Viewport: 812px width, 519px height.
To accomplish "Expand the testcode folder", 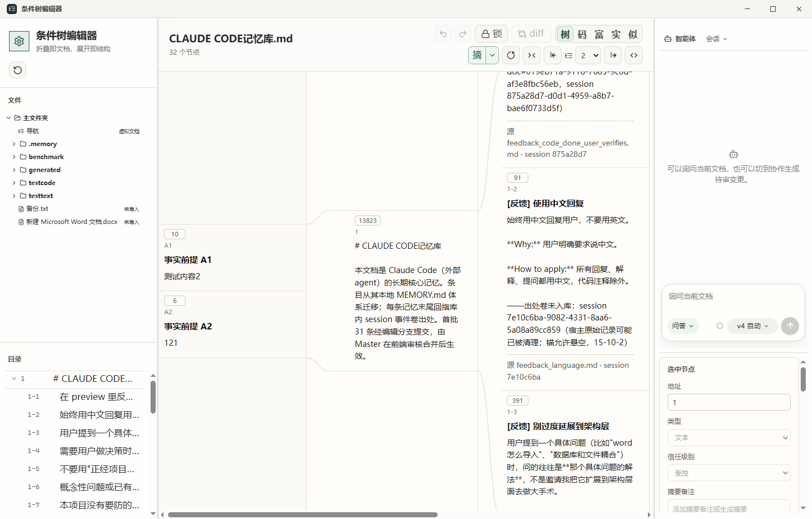I will [x=14, y=183].
